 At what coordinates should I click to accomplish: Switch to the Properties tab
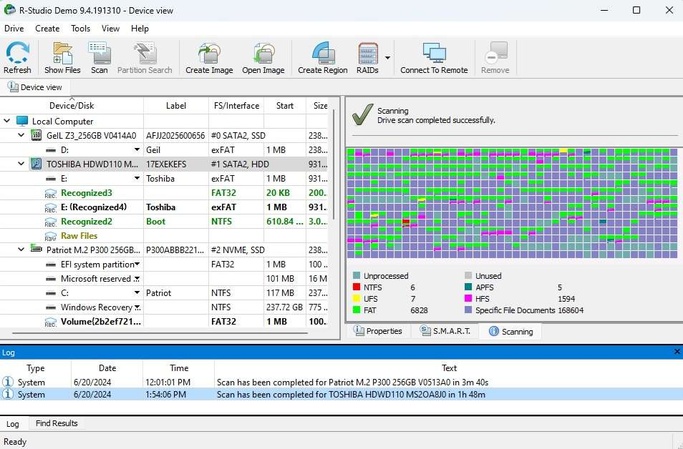(378, 331)
